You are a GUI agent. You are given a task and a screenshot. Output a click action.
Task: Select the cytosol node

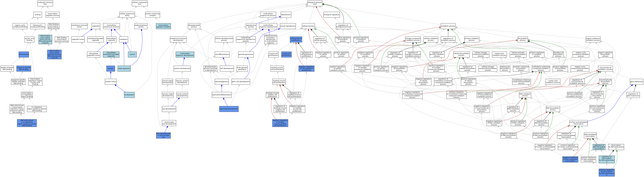coord(132,54)
